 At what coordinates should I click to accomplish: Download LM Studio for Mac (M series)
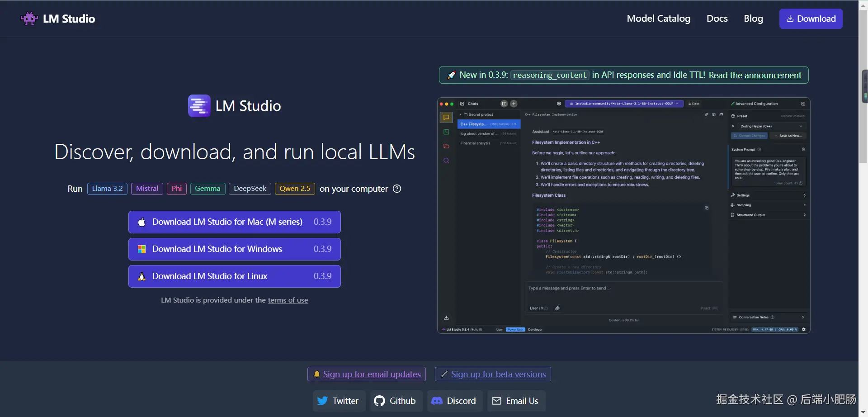coord(235,222)
